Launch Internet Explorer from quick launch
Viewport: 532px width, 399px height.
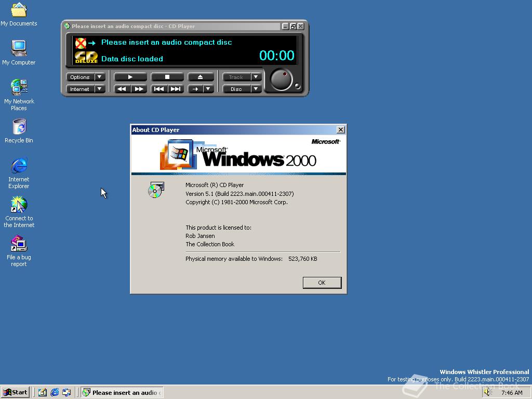(x=54, y=393)
